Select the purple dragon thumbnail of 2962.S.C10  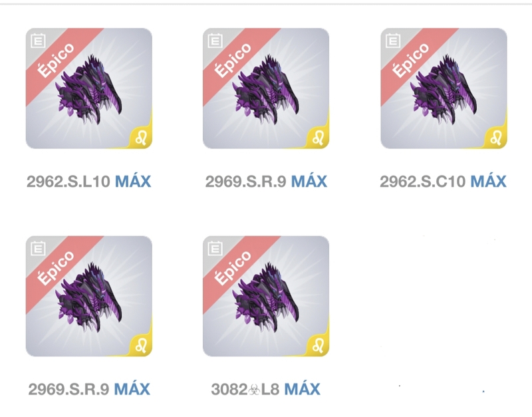pyautogui.click(x=444, y=90)
